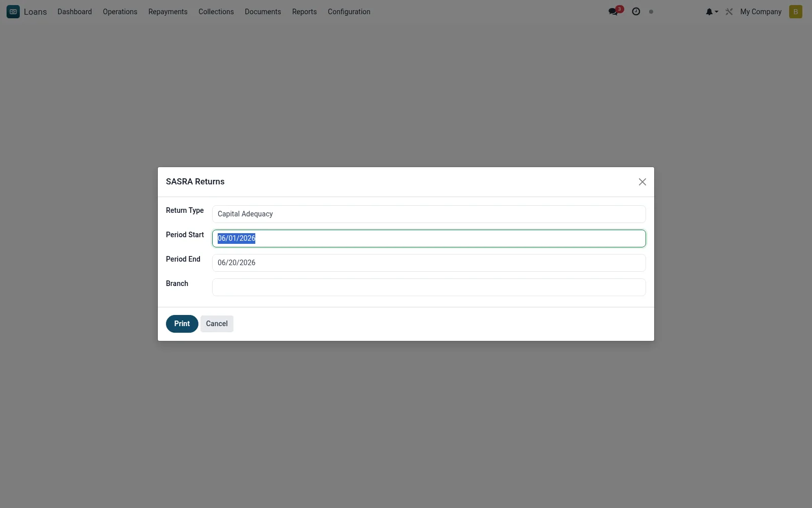The image size is (812, 508).
Task: Open the notification bell icon
Action: point(709,12)
